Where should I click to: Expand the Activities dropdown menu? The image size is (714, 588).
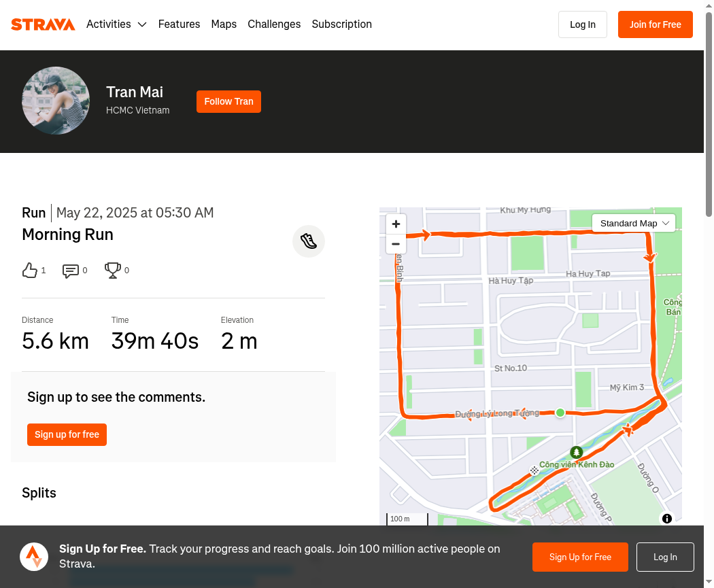(116, 24)
